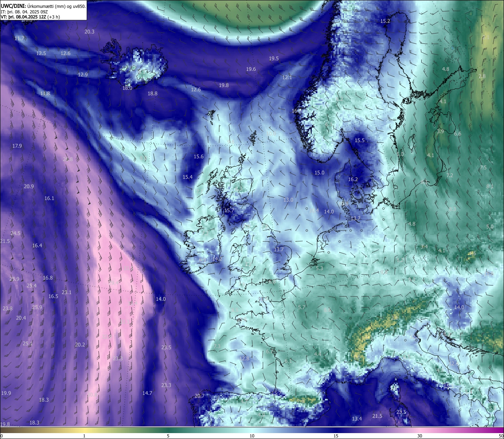Click the map value 16.5
Viewport: 504px width, 439px height.
point(53,296)
